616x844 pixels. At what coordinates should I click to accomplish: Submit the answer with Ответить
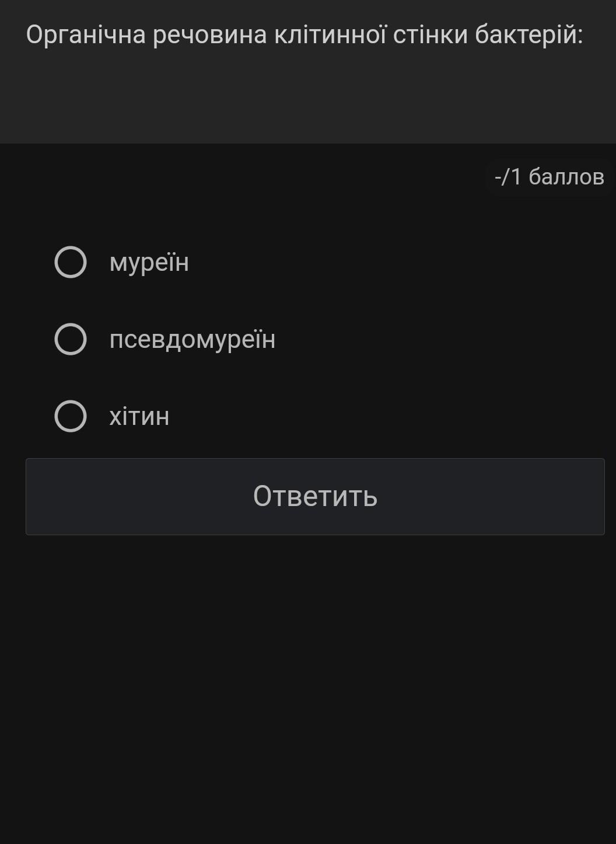pyautogui.click(x=315, y=496)
